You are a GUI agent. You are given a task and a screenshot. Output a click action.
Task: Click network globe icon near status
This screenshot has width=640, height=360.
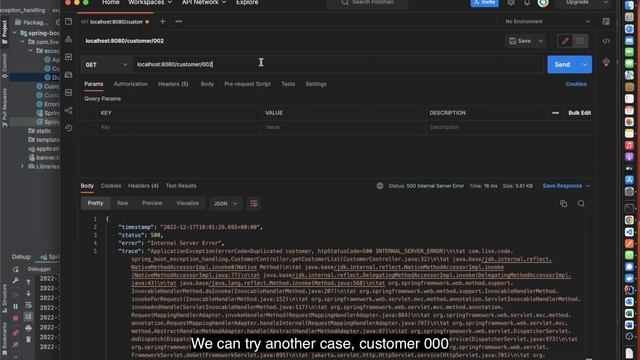coord(380,186)
